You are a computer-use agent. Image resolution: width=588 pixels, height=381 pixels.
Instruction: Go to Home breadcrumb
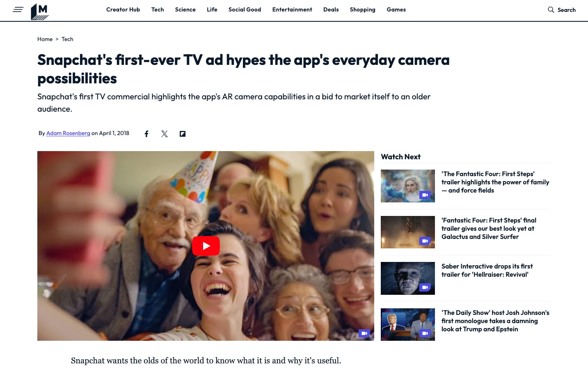(x=45, y=39)
